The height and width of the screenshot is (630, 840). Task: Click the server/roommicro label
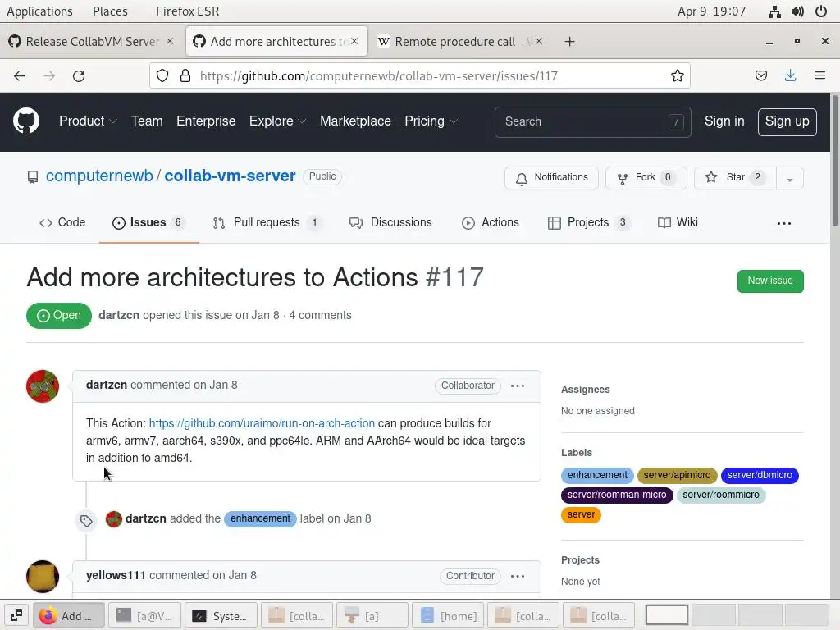(720, 495)
